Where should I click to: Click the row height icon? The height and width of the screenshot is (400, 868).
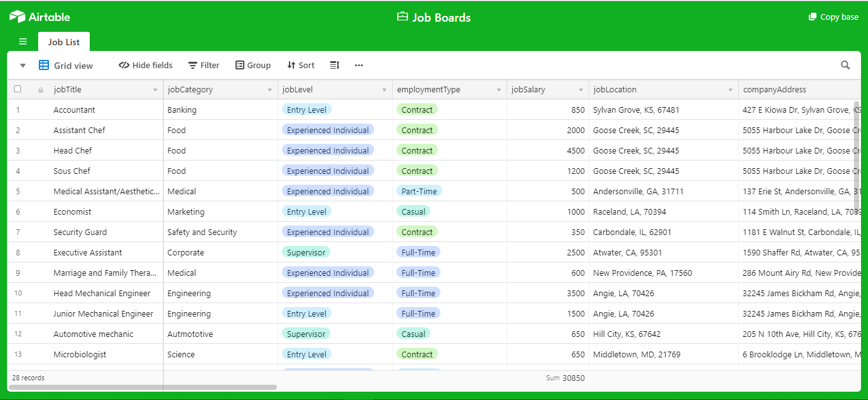(335, 65)
